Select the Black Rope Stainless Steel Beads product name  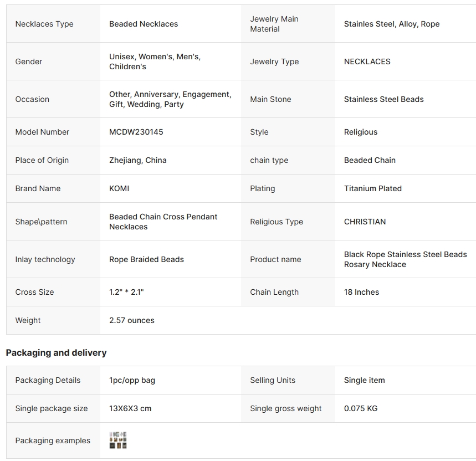point(405,259)
